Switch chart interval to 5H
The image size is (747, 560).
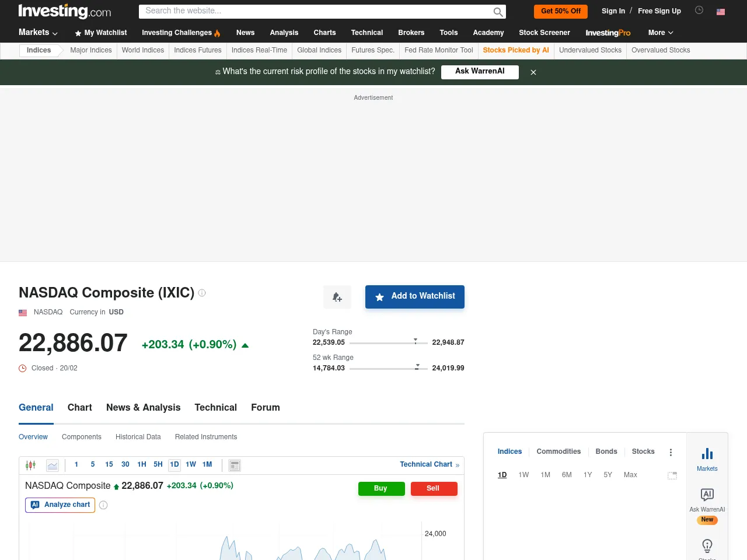click(x=158, y=464)
